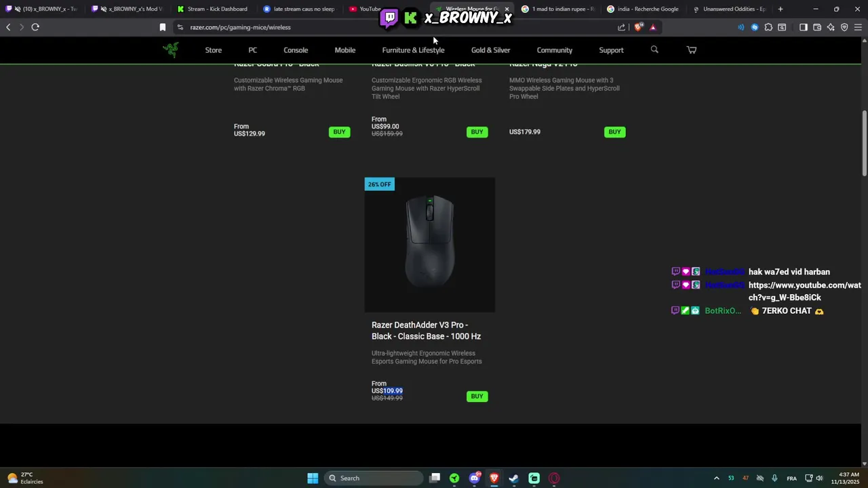Click the BotRixO chat username
The width and height of the screenshot is (868, 488).
pyautogui.click(x=723, y=311)
